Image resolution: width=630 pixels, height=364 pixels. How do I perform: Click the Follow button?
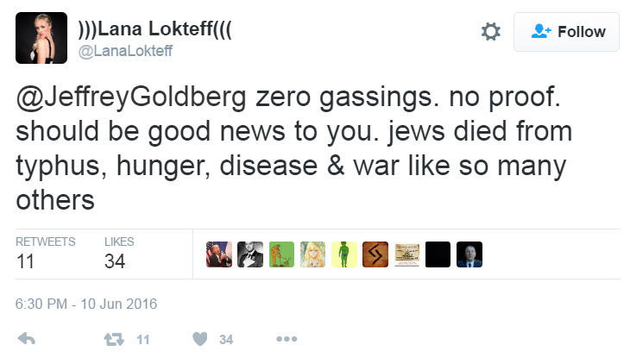click(x=568, y=33)
